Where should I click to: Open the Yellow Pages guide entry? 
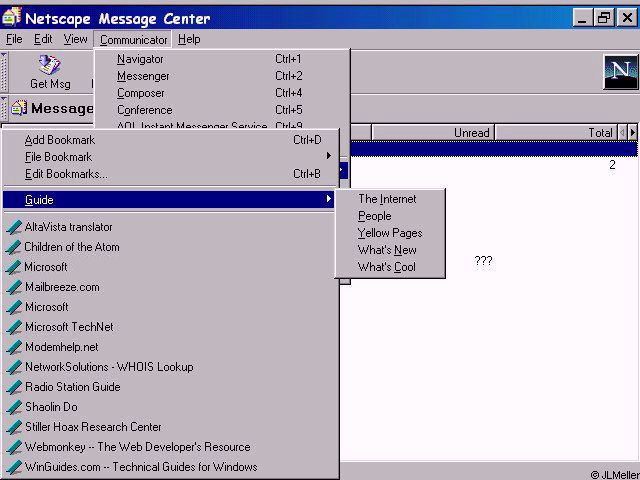click(390, 233)
